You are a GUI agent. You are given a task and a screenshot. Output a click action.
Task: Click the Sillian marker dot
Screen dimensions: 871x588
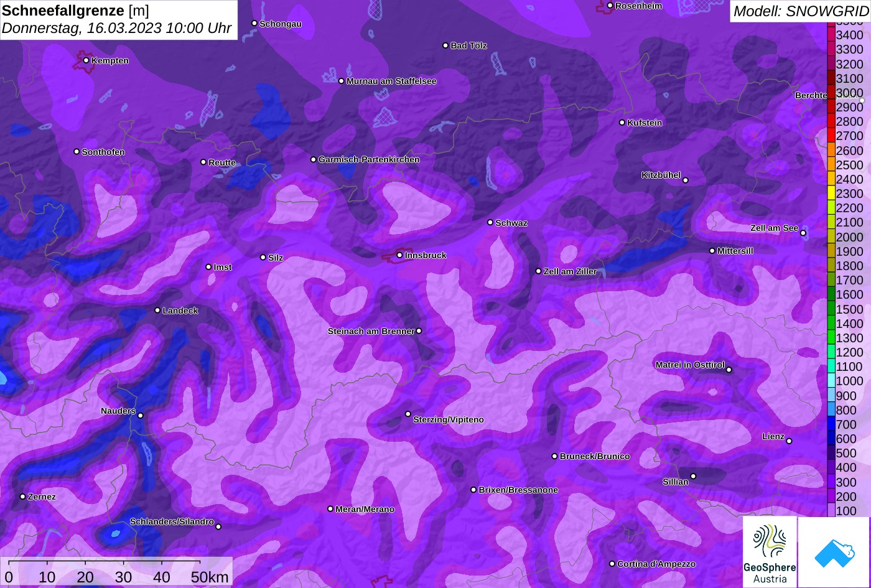(x=693, y=477)
